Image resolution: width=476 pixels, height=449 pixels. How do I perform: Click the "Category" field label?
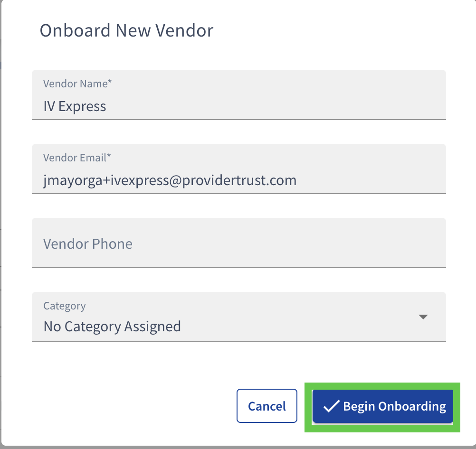pos(65,306)
